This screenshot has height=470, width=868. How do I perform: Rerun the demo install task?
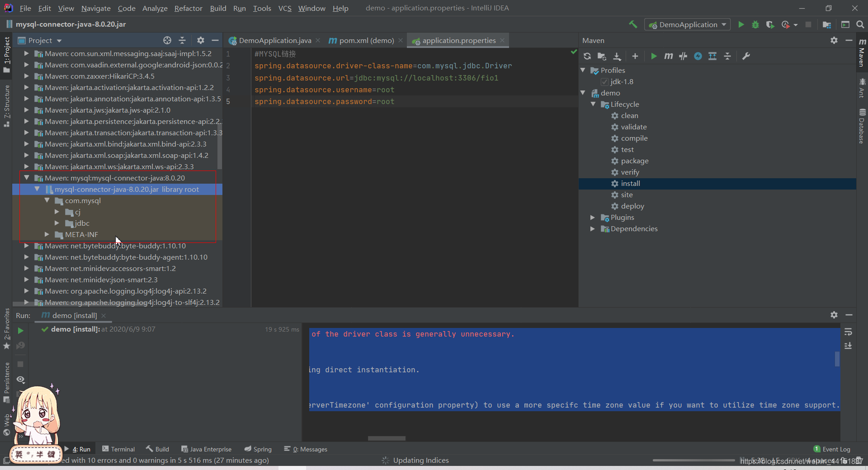(20, 331)
